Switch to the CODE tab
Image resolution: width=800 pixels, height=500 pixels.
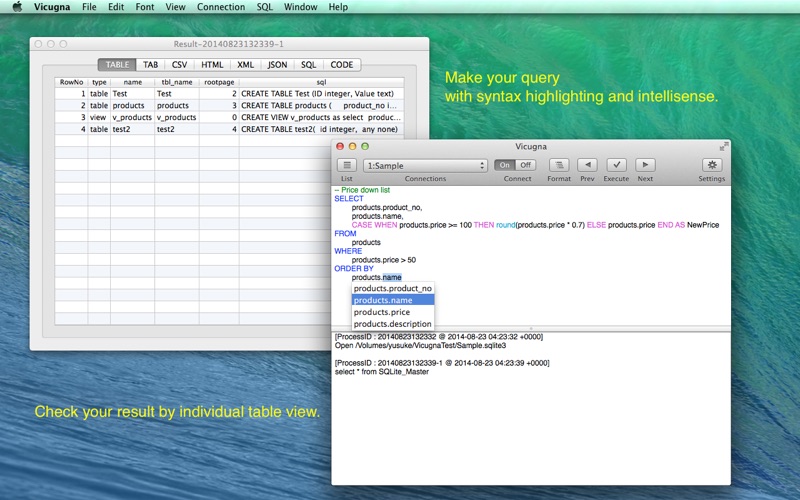tap(342, 65)
